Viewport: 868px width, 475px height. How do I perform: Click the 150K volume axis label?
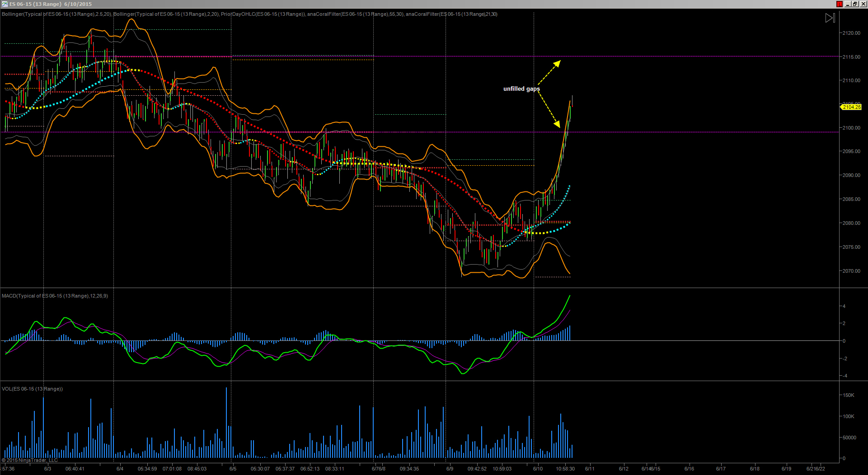coord(849,395)
